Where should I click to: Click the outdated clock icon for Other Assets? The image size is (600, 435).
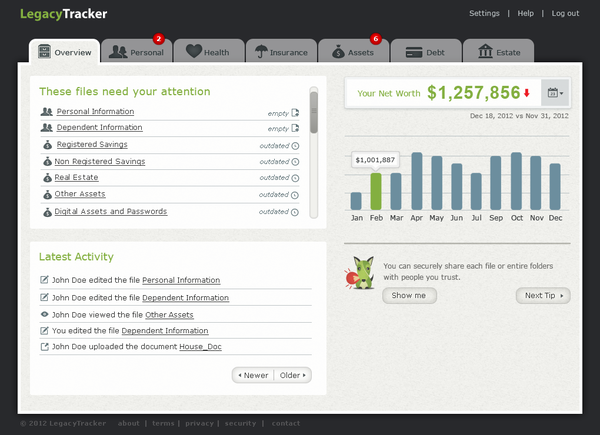pyautogui.click(x=295, y=195)
